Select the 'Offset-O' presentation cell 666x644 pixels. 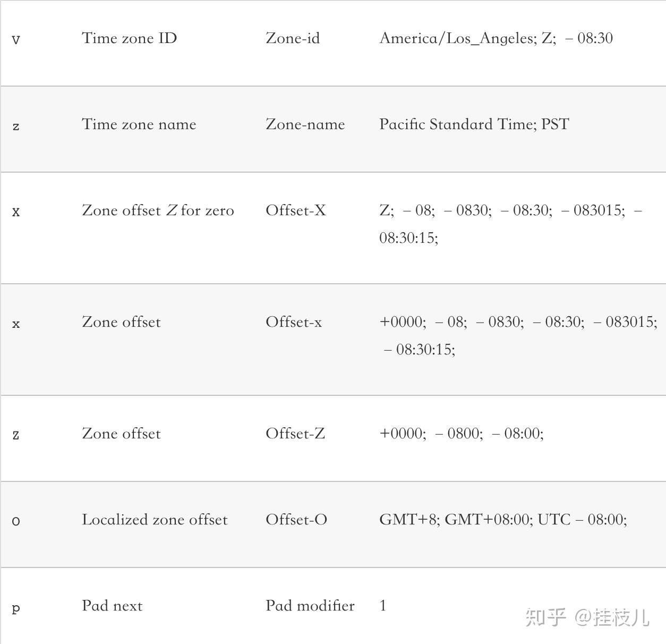(x=296, y=520)
